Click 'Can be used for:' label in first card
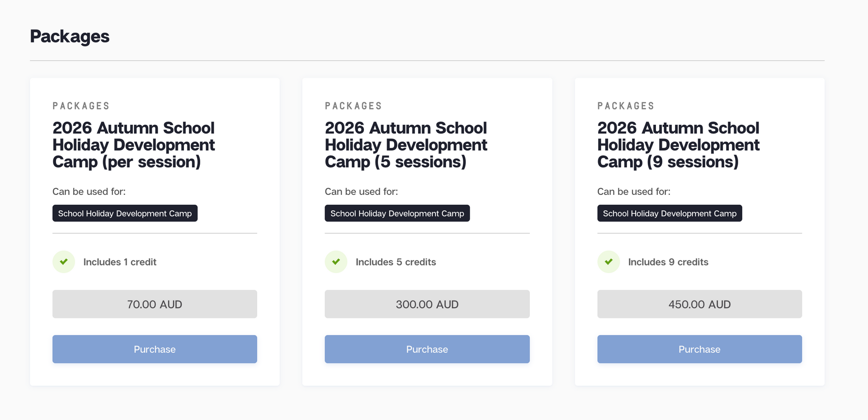The height and width of the screenshot is (420, 868). pos(89,192)
